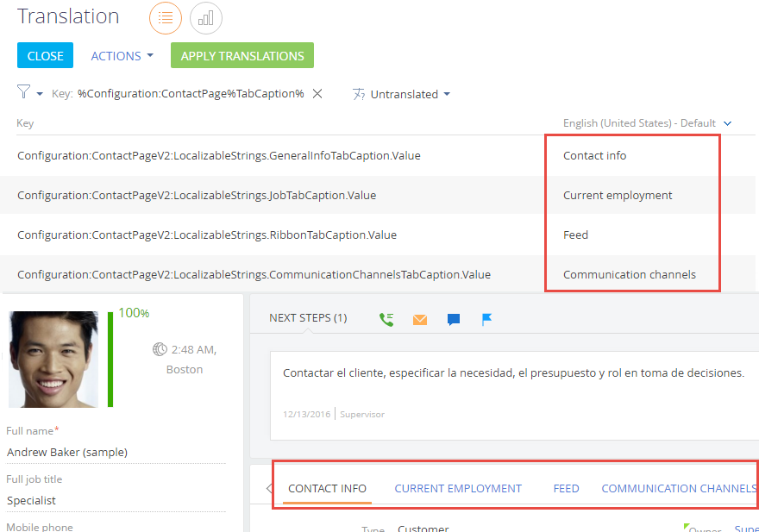The image size is (759, 532).
Task: Open analytics using the chart icon
Action: point(204,18)
